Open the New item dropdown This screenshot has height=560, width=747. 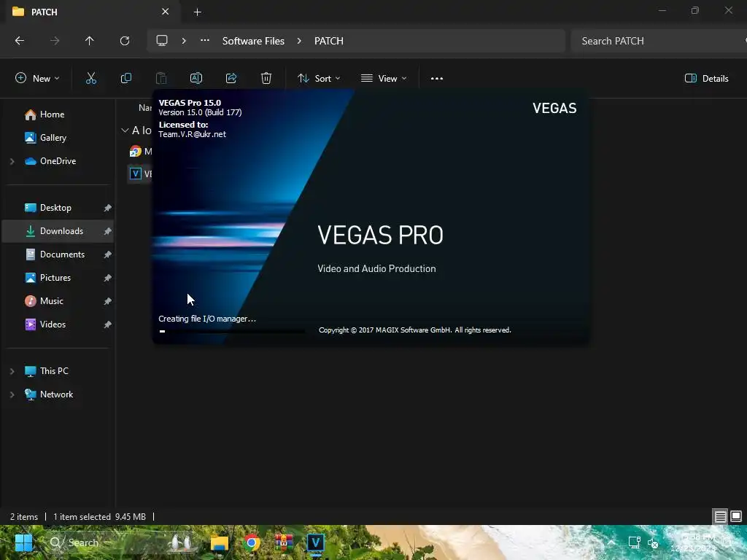pos(37,79)
